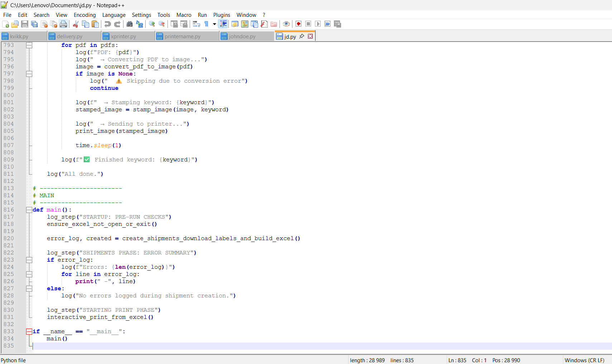
Task: Toggle Show All Characters pilcrow icon
Action: click(x=207, y=24)
